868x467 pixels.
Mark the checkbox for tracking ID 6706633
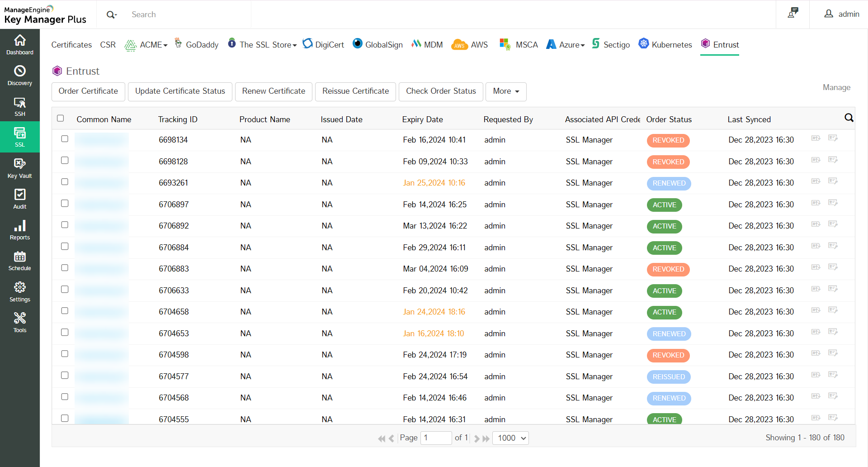pyautogui.click(x=65, y=290)
